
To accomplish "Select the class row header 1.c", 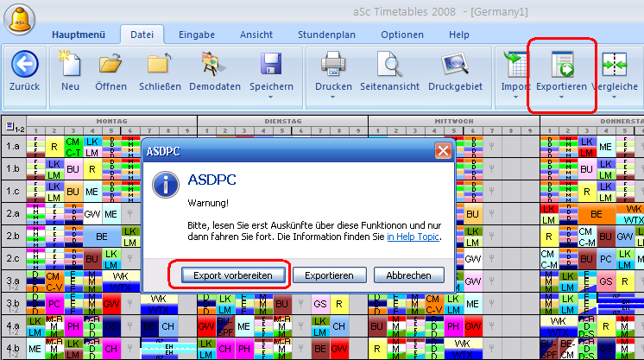I will point(13,191).
